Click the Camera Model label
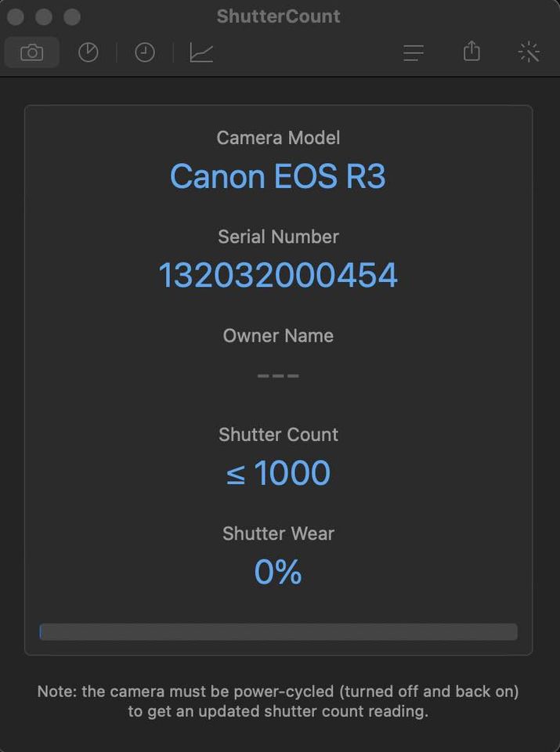 (278, 138)
